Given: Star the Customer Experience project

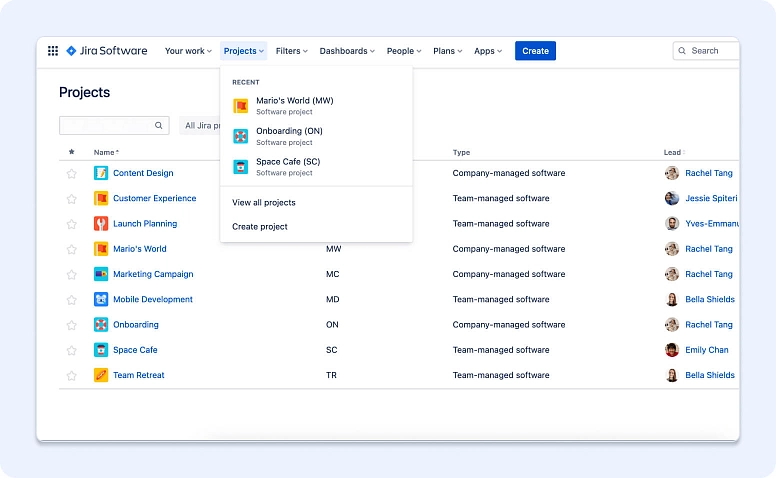Looking at the screenshot, I should pos(72,198).
